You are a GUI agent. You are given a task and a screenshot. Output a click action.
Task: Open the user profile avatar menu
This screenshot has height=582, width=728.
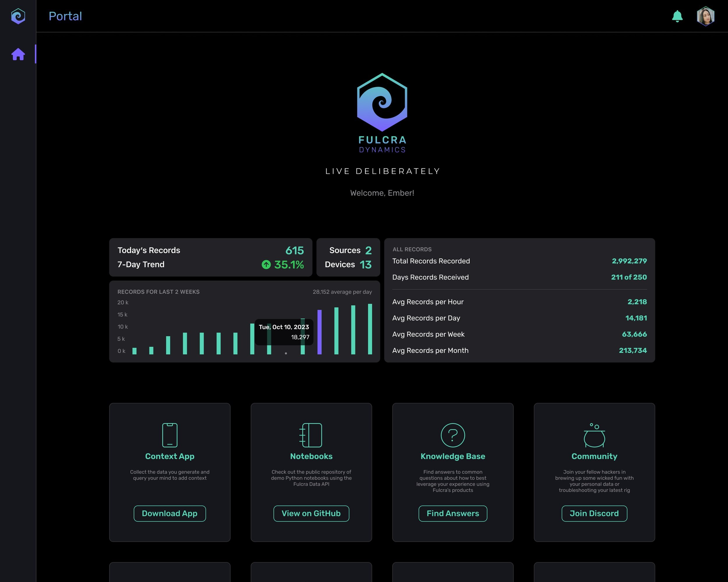(x=705, y=16)
